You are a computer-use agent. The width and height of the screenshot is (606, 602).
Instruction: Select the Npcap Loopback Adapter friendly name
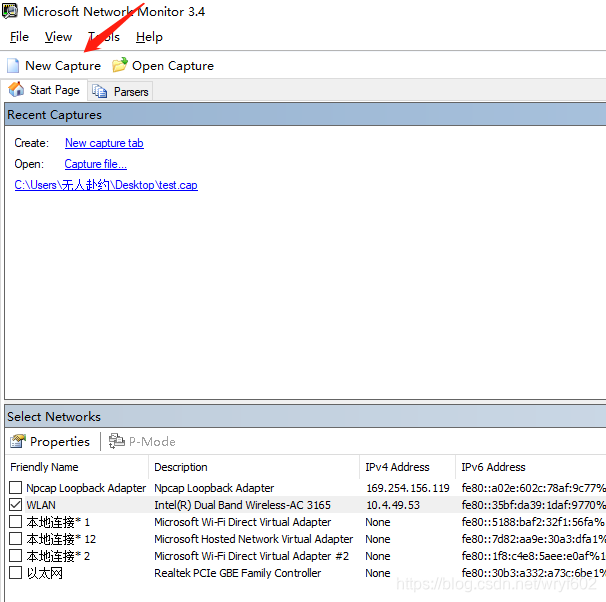click(x=86, y=488)
